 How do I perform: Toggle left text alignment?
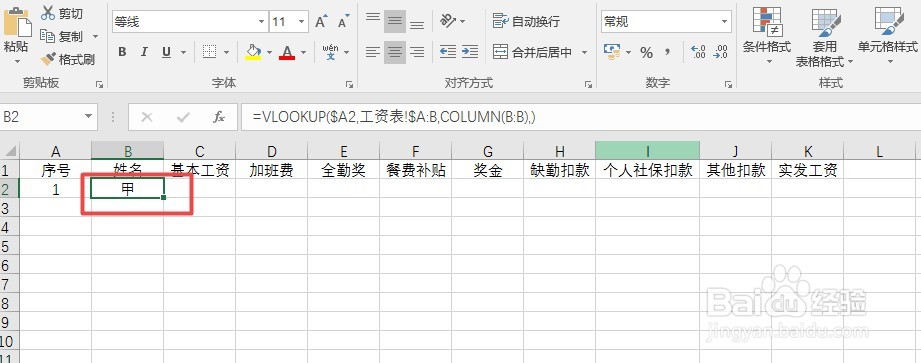(x=372, y=52)
